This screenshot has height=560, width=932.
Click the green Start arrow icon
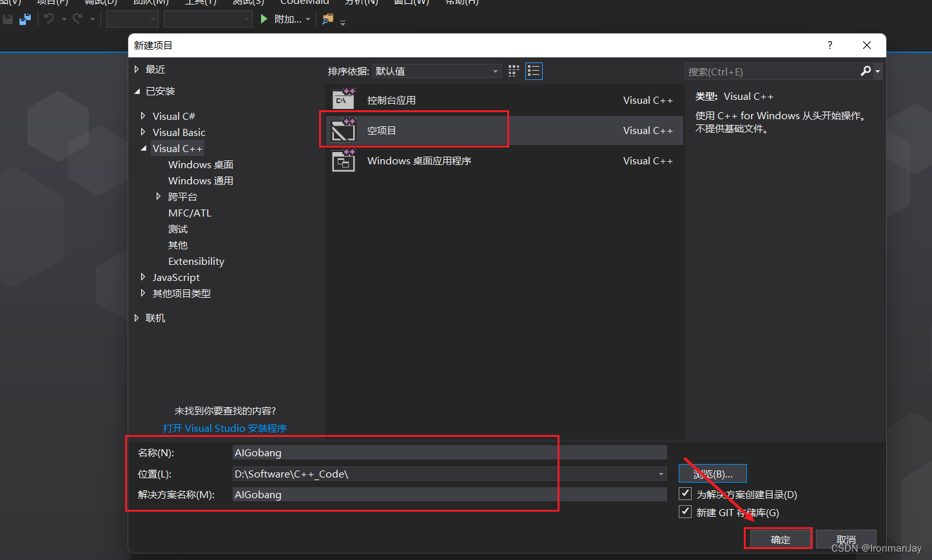tap(264, 19)
